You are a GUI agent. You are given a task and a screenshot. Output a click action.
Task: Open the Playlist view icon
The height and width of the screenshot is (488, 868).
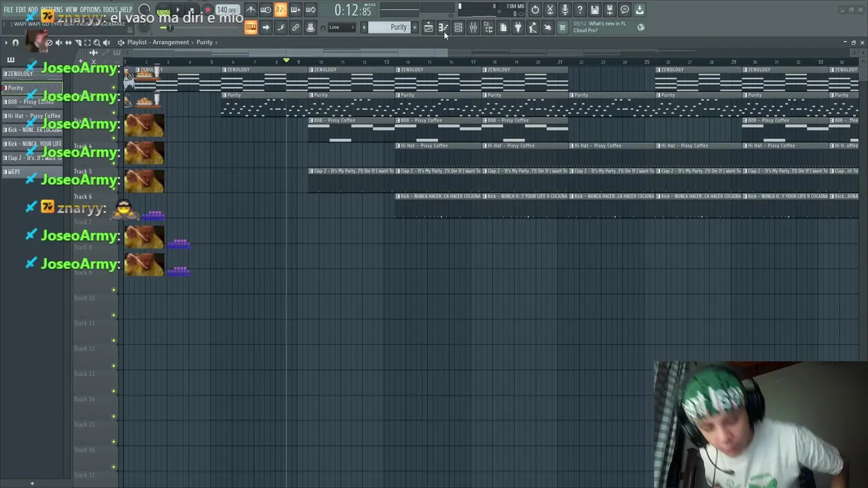pyautogui.click(x=429, y=27)
